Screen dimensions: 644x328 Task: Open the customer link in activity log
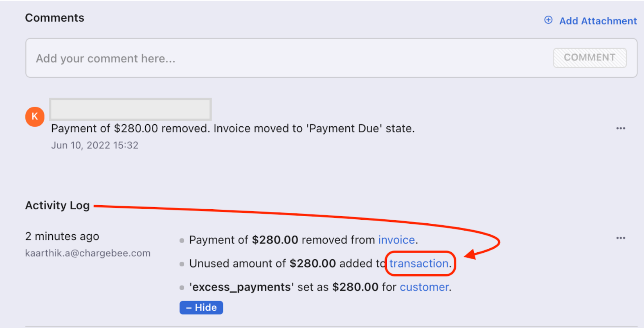coord(424,287)
